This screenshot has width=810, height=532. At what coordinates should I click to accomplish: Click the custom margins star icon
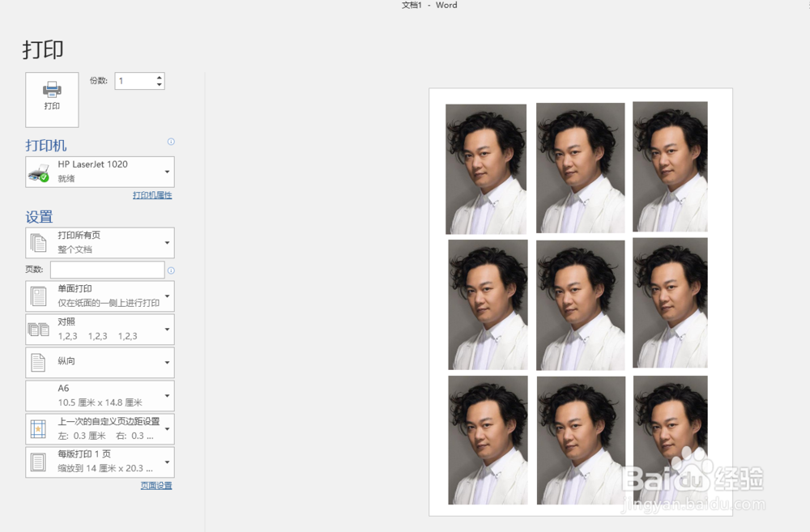coord(38,428)
